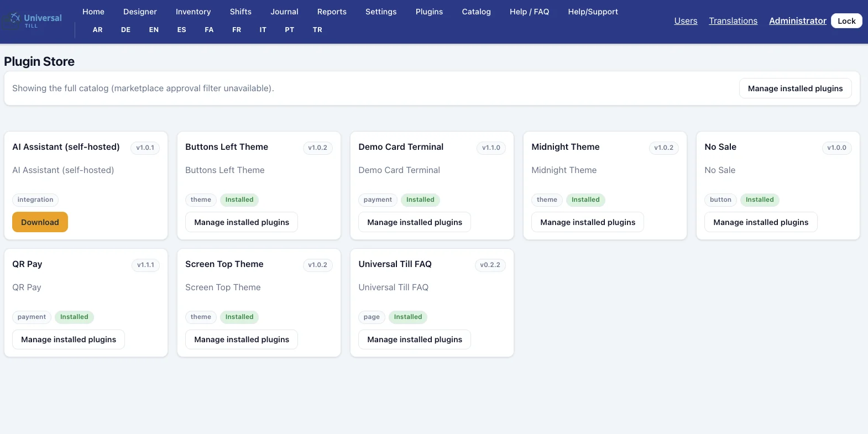Viewport: 868px width, 434px height.
Task: Click the page tag on Universal Till FAQ card
Action: [x=372, y=317]
